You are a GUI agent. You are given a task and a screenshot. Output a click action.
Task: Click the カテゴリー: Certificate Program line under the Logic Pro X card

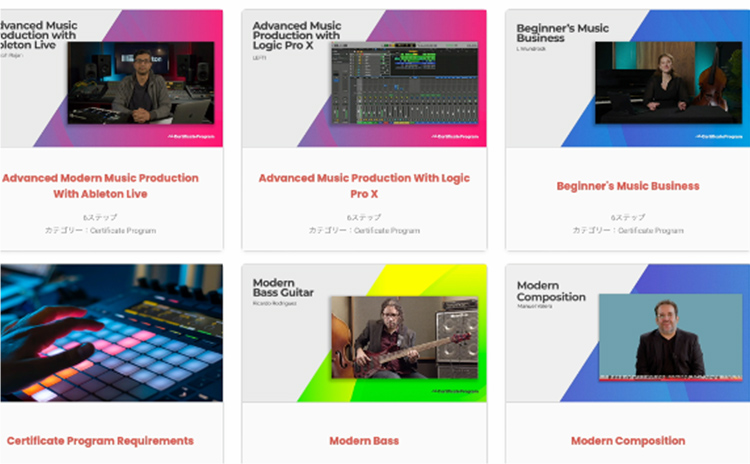point(364,231)
